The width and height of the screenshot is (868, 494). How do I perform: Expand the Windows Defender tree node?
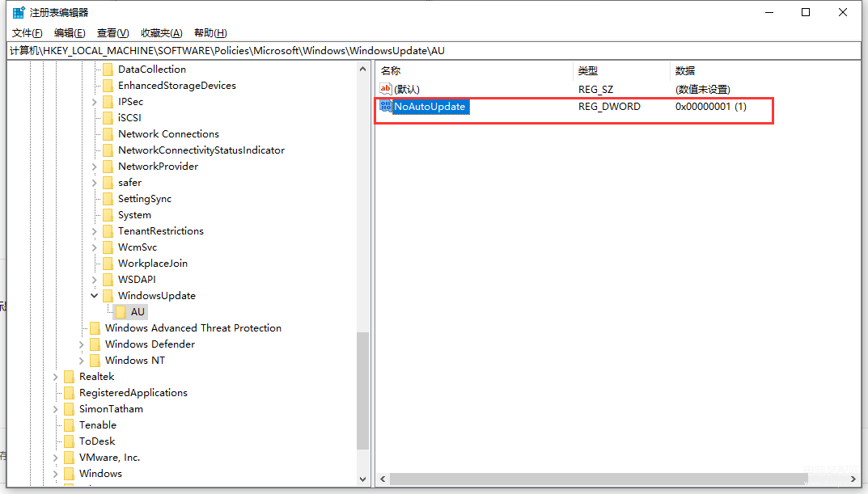pos(82,345)
